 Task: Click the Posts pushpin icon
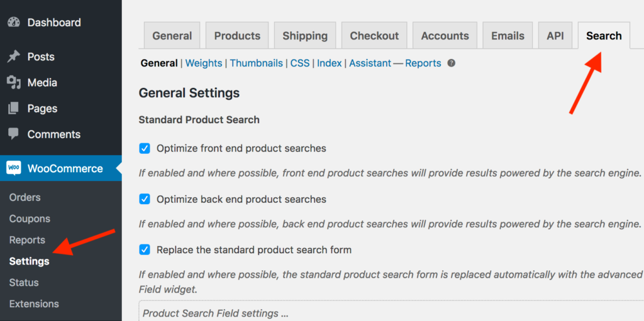(x=13, y=57)
